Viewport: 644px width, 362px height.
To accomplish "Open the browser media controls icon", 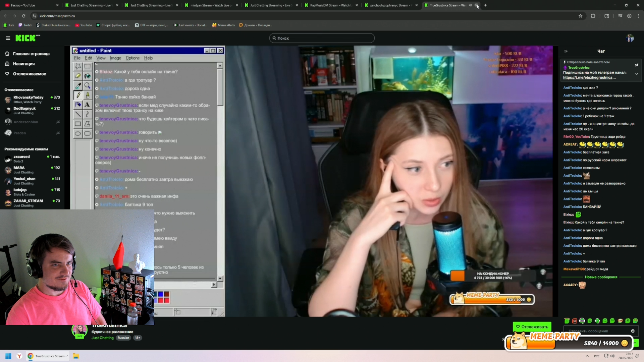I will point(620,16).
